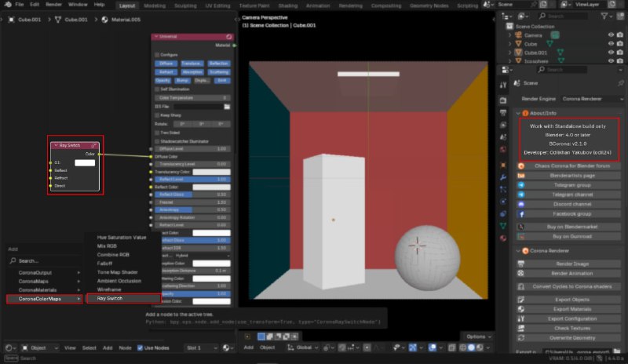Expand the Camera item in outliner
The width and height of the screenshot is (628, 364).
pyautogui.click(x=509, y=35)
